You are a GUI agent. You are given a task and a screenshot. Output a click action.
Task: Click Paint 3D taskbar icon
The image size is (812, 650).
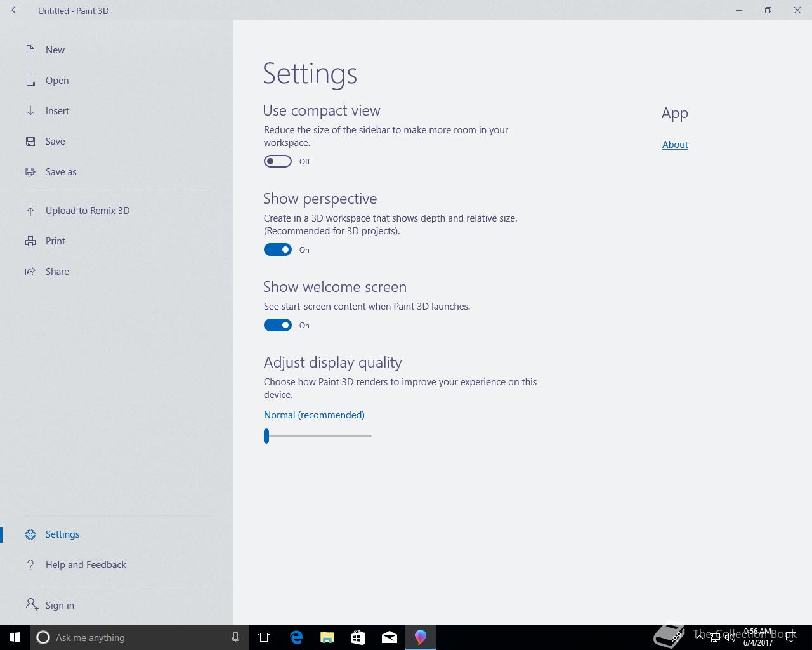[x=421, y=637]
